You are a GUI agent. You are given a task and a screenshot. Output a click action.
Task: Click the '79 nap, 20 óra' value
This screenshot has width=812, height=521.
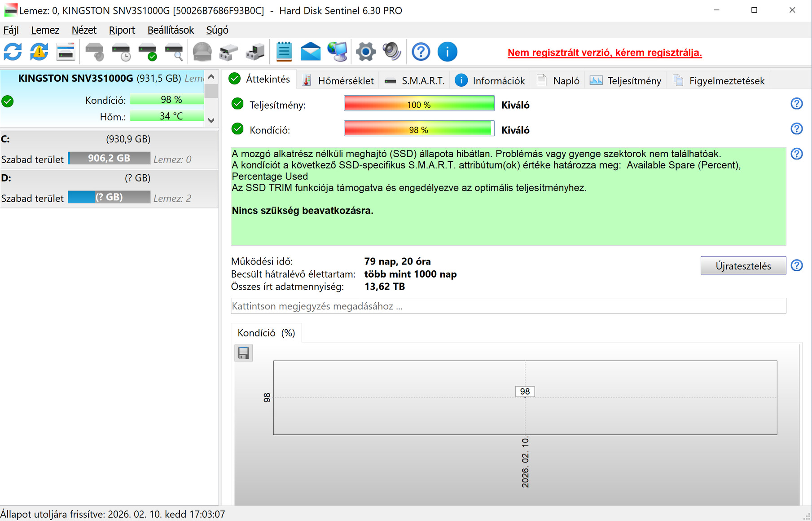coord(397,261)
